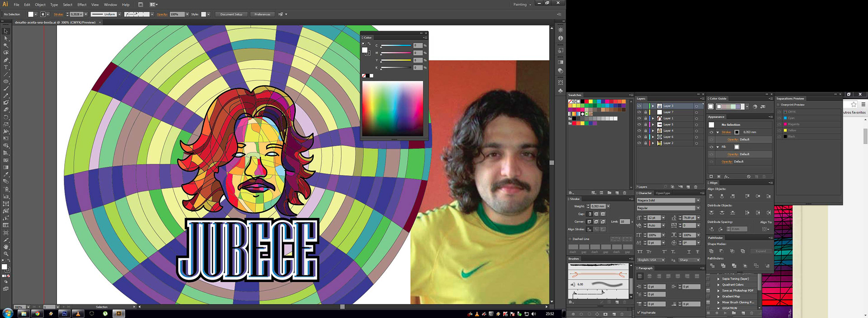
Task: Pick a color from the CMYK spectrum
Action: (x=392, y=108)
